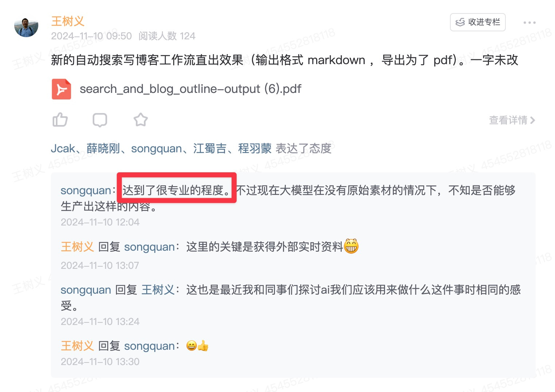The image size is (555, 392).
Task: Click 王树义 name on 13:30 emoji reply
Action: pyautogui.click(x=77, y=346)
